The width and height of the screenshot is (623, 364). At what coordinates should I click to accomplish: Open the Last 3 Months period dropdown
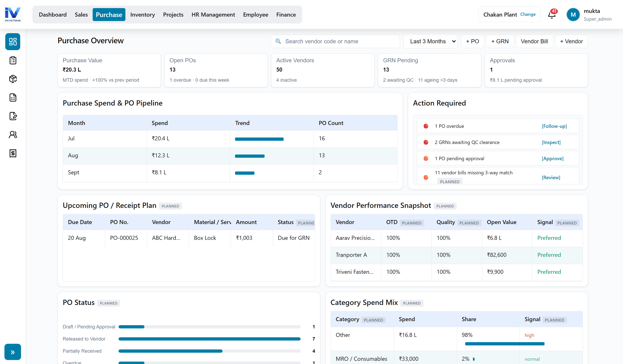430,41
